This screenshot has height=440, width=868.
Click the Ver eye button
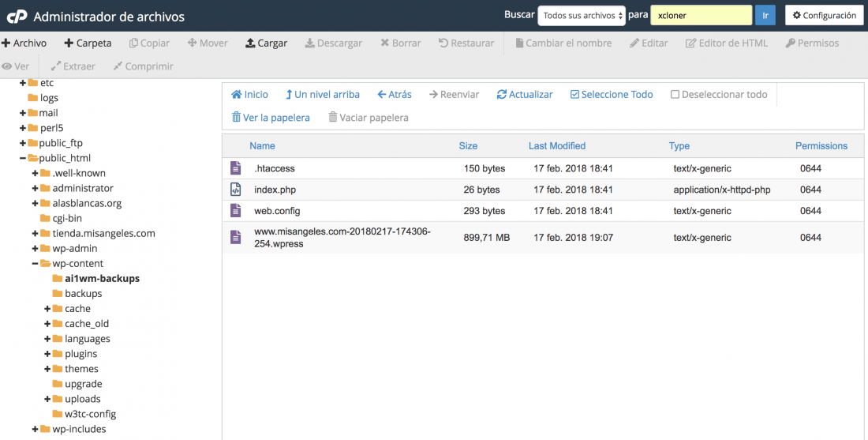pos(16,66)
